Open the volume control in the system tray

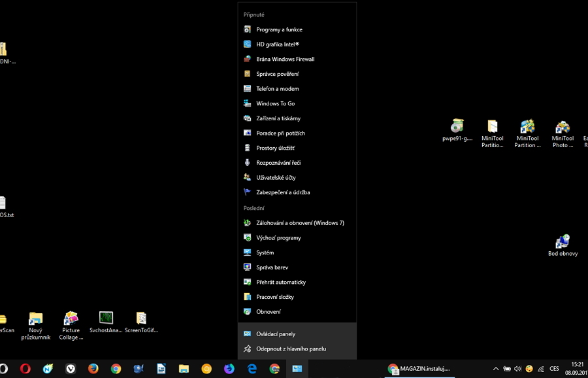tap(518, 368)
